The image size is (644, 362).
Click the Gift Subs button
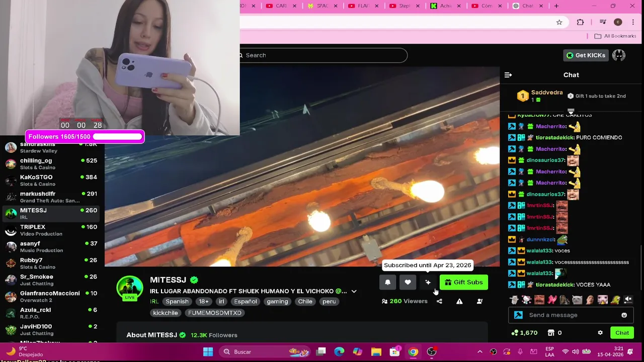point(463,282)
